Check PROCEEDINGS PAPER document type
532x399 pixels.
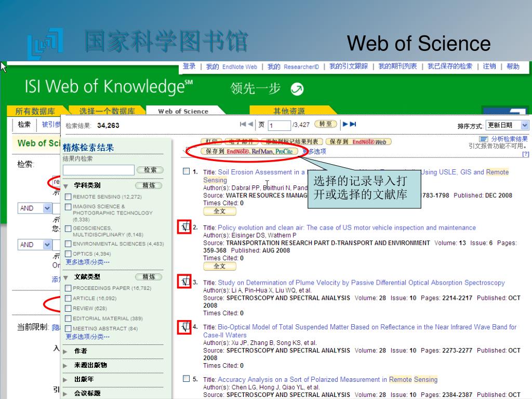pos(68,288)
